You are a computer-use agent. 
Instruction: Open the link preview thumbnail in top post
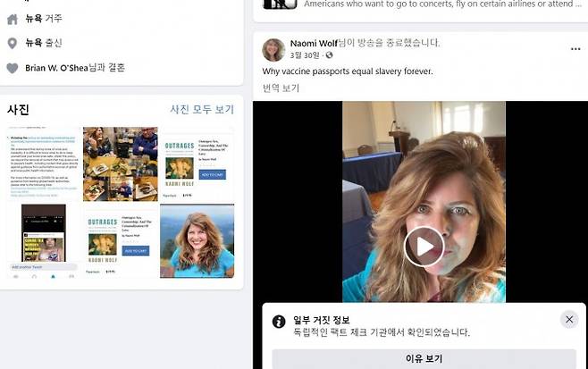tap(280, 4)
